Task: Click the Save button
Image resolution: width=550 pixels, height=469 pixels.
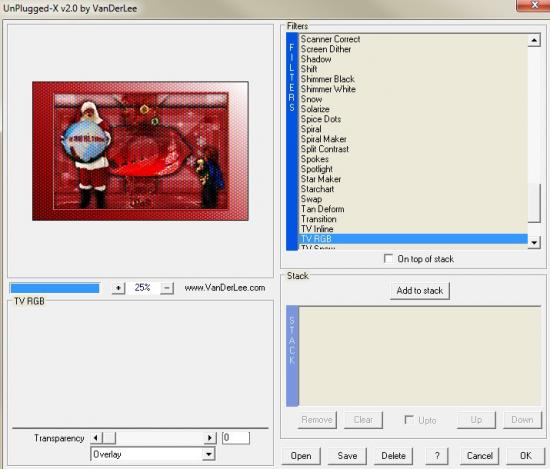Action: click(347, 456)
